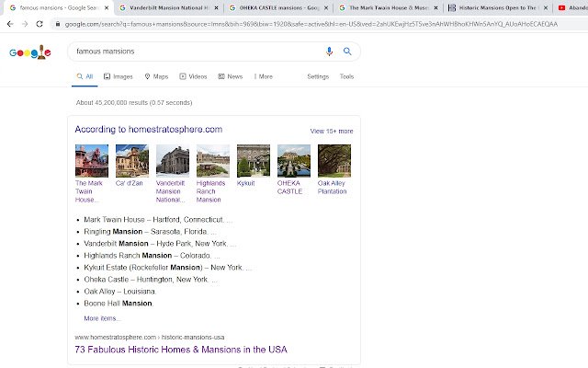Open 'Vanderbilt Mansion National...' caption link
The width and height of the screenshot is (588, 368).
click(171, 191)
